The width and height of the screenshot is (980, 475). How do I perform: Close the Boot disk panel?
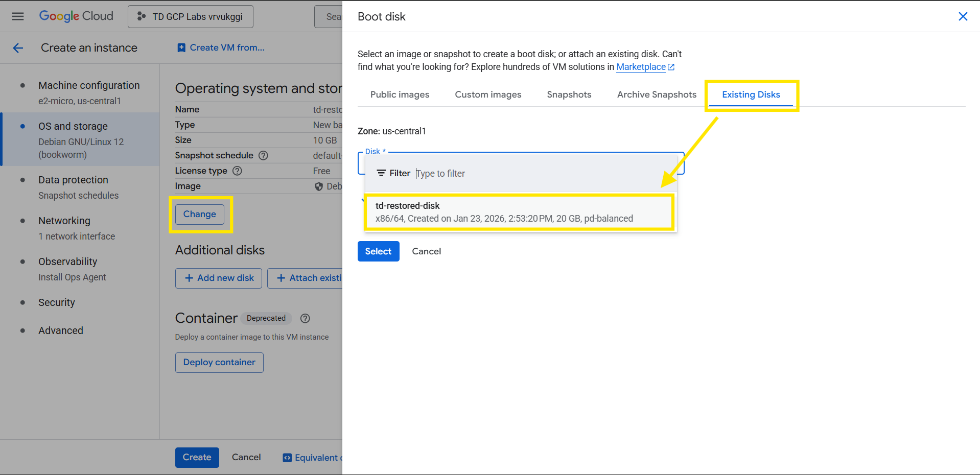[x=963, y=16]
